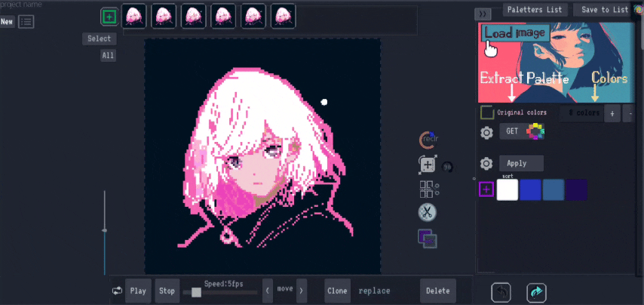The width and height of the screenshot is (644, 305).
Task: Click the scissors cut icon
Action: pyautogui.click(x=427, y=212)
